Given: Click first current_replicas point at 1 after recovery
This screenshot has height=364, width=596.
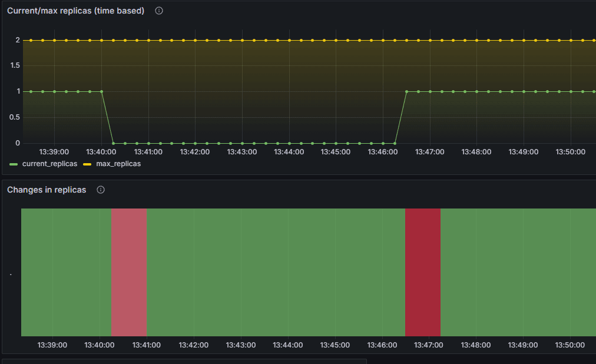Looking at the screenshot, I should pos(406,91).
